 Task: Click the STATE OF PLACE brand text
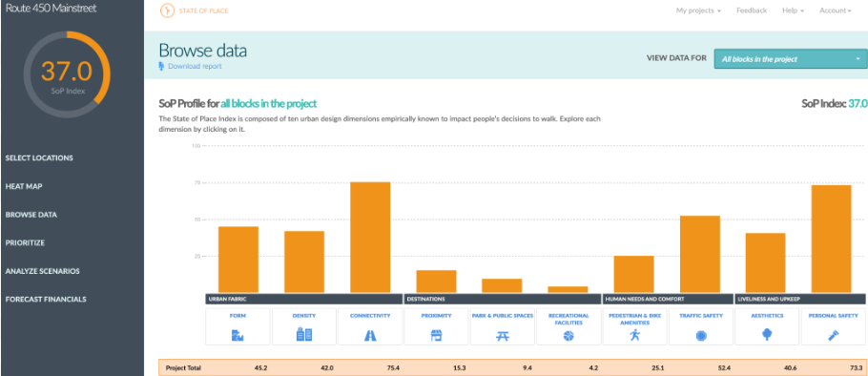(x=204, y=11)
